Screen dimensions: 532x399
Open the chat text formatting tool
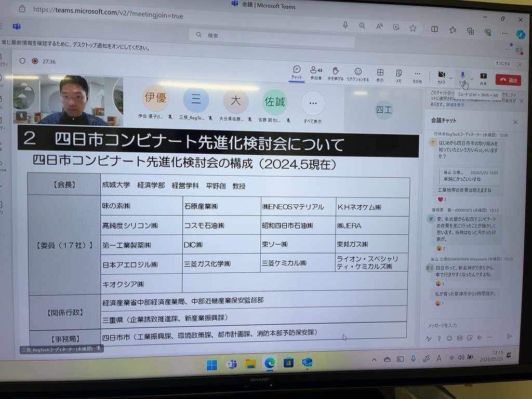tap(429, 338)
